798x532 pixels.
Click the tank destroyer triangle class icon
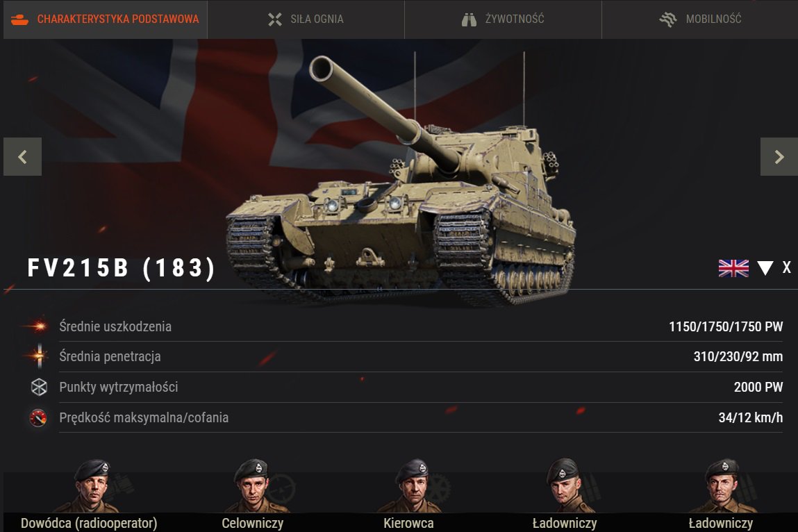point(765,268)
